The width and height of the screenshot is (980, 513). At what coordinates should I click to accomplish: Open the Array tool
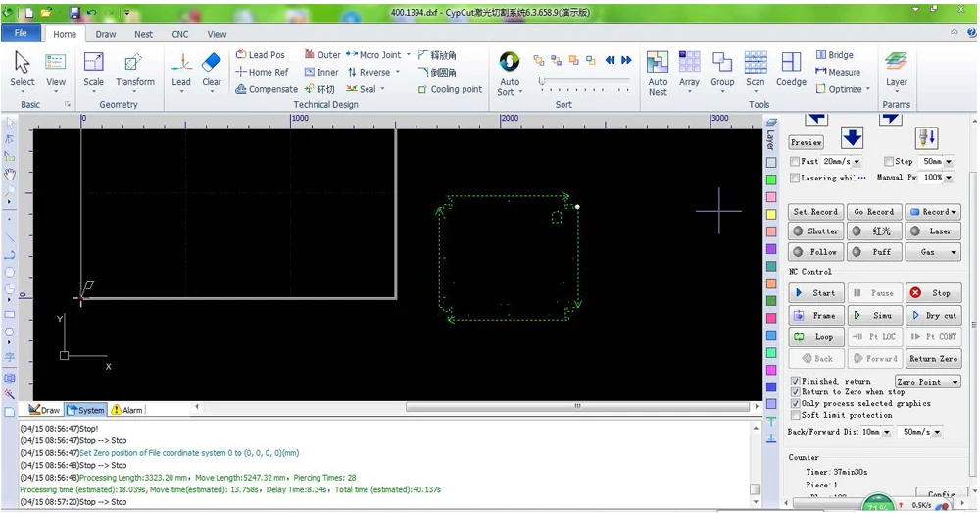(689, 72)
